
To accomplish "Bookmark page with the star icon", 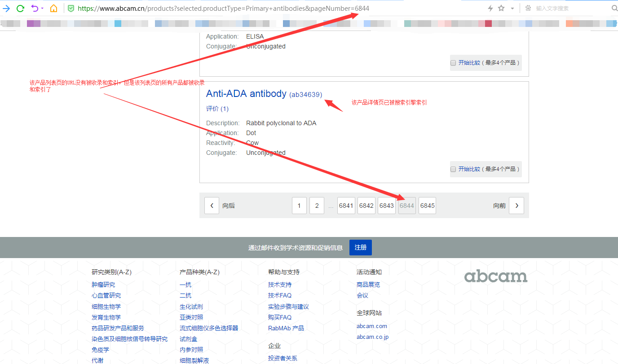I will pyautogui.click(x=501, y=8).
